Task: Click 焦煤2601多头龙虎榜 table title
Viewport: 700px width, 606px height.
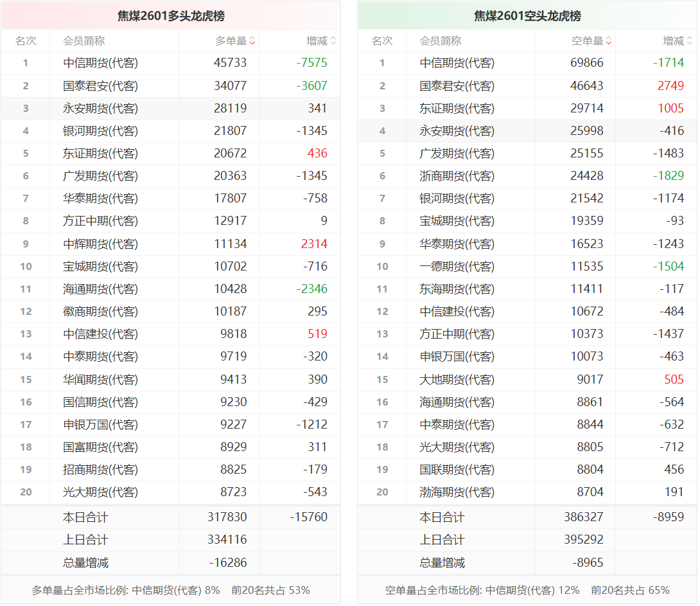Action: coord(171,16)
